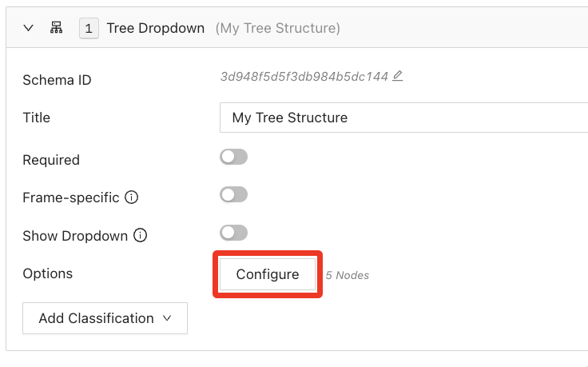The height and width of the screenshot is (367, 588).
Task: Click the Schema ID value 3d948f5d5f3db984b5dc144
Action: 304,77
